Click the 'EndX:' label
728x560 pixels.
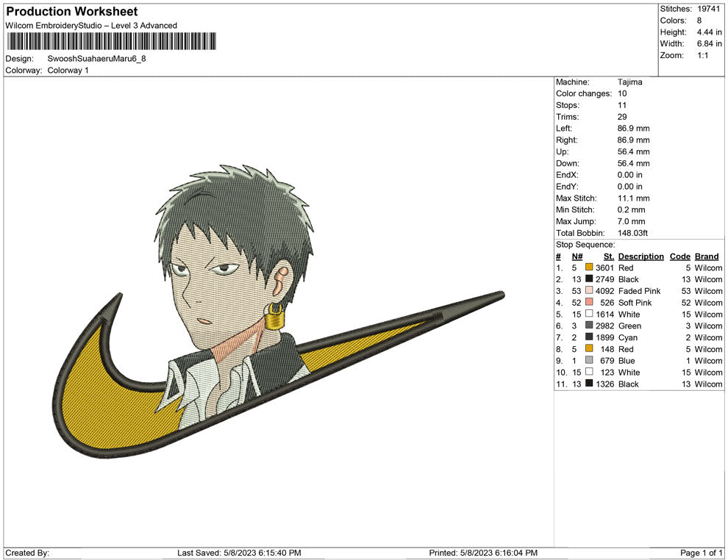567,175
